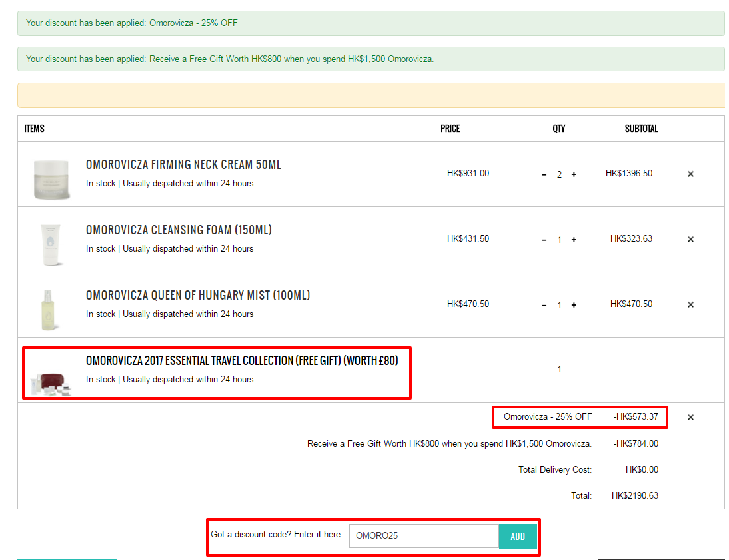Select the quantity 2 for Firming Neck Cream
This screenshot has height=560, width=729.
tap(559, 174)
